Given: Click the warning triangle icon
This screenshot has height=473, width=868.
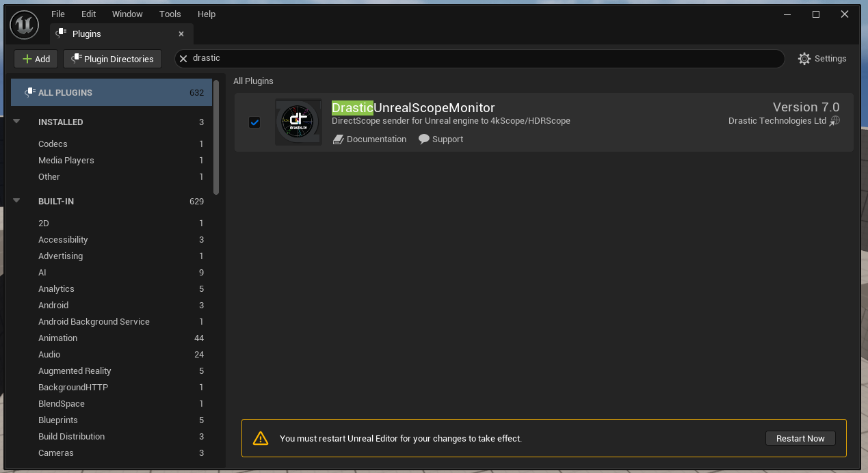Looking at the screenshot, I should click(260, 438).
